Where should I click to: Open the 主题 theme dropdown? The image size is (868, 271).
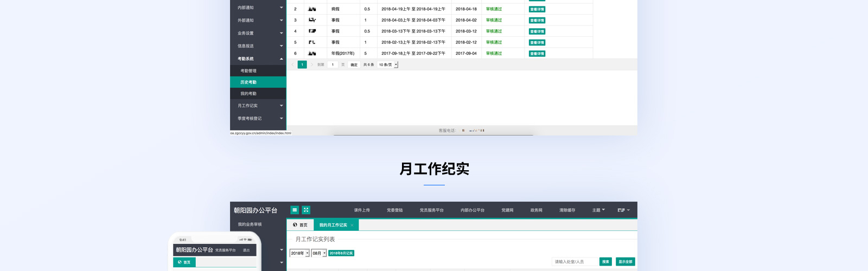coord(598,210)
